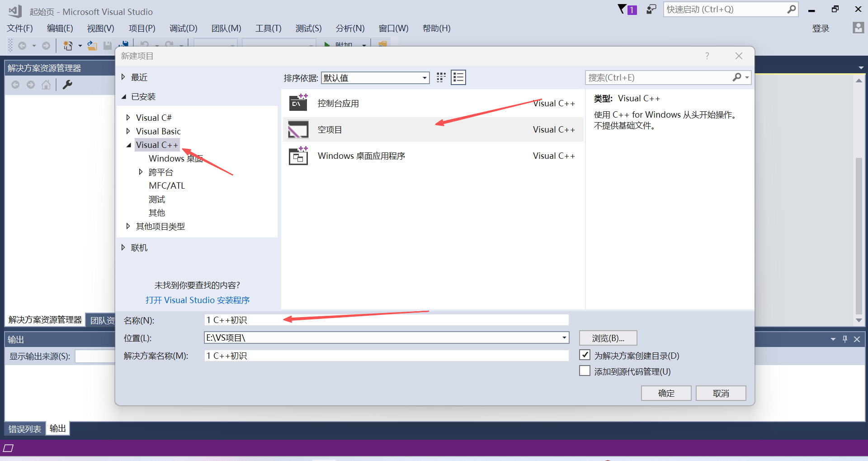Click the 确定 button
The image size is (868, 461).
pos(666,393)
